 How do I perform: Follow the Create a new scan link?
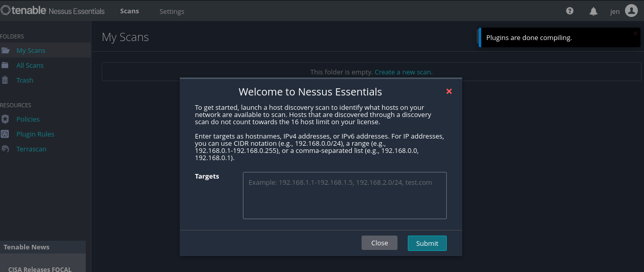[403, 72]
